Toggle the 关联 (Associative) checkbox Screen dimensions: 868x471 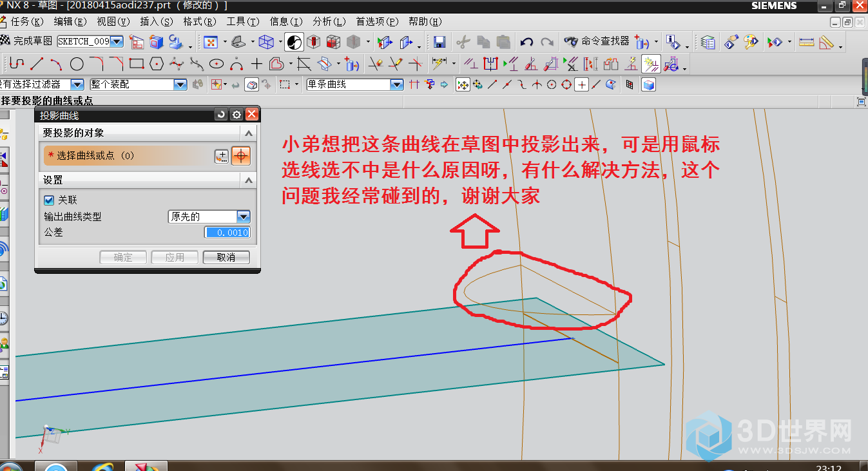click(x=49, y=200)
